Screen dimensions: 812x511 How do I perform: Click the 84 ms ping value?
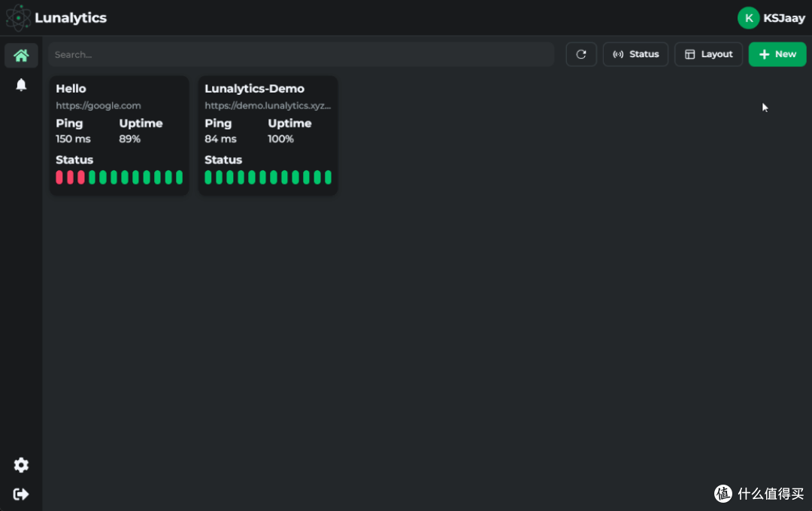[x=220, y=139]
